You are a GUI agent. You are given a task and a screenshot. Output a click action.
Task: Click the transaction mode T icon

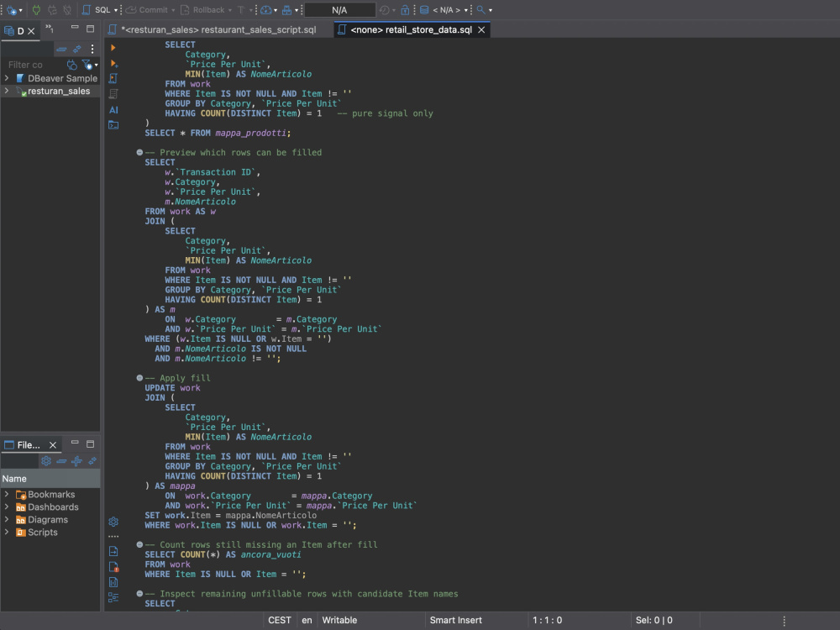[x=241, y=9]
